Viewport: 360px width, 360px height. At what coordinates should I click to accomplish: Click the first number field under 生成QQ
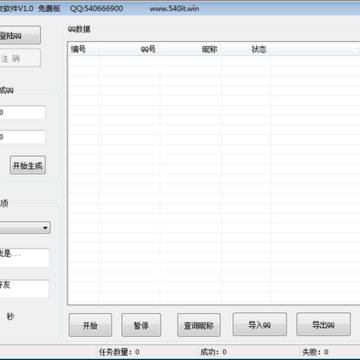22,113
